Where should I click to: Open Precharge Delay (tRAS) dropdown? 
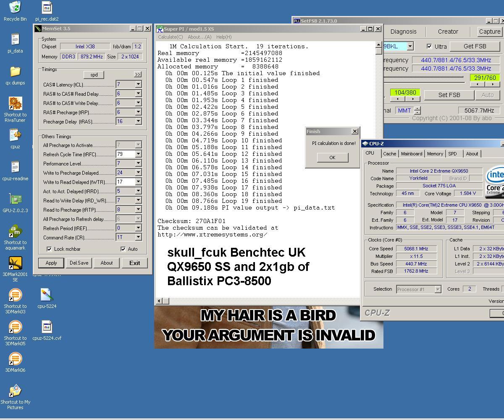pos(138,121)
